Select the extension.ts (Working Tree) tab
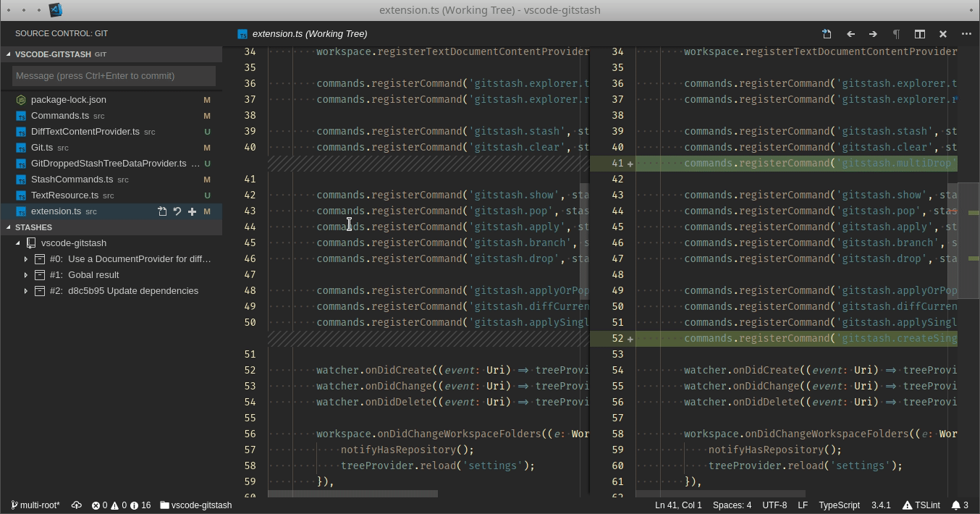 click(x=303, y=33)
